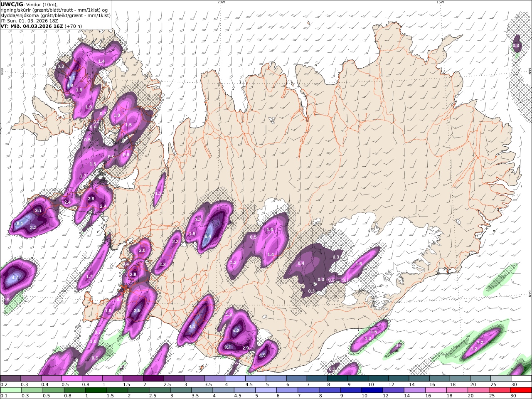Click the '20W' longitude label

(221, 2)
